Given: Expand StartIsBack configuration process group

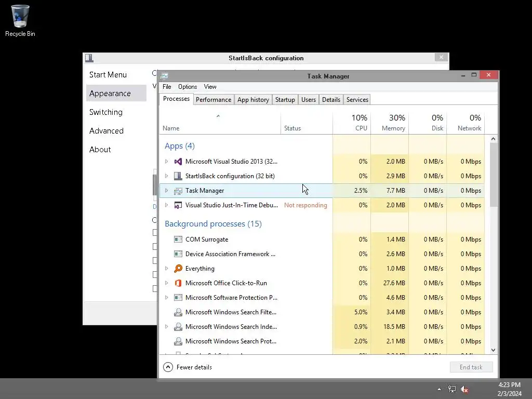Looking at the screenshot, I should (166, 176).
